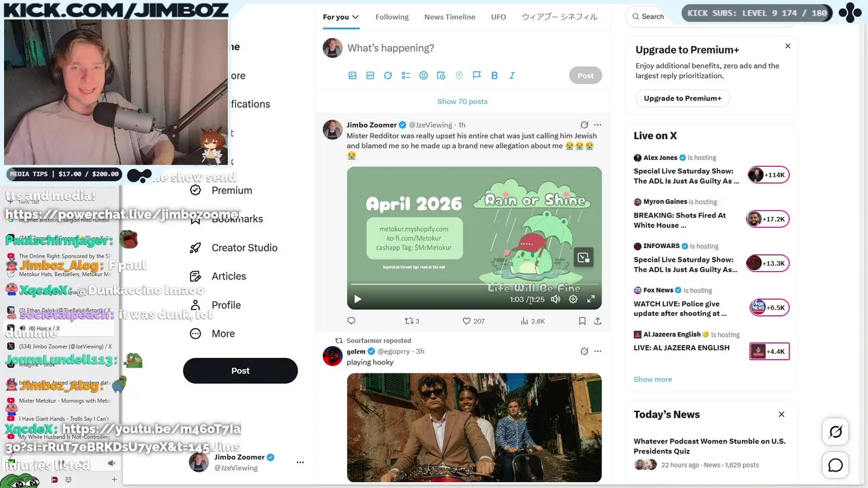Open floating Grok button
This screenshot has height=488, width=868.
point(835,432)
